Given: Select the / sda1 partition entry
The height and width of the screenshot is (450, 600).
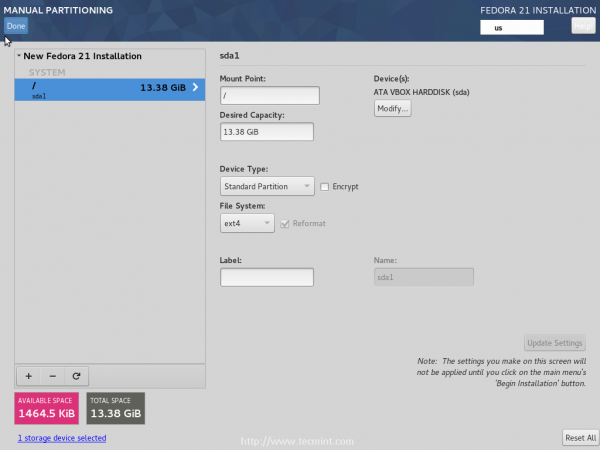Looking at the screenshot, I should click(x=110, y=90).
